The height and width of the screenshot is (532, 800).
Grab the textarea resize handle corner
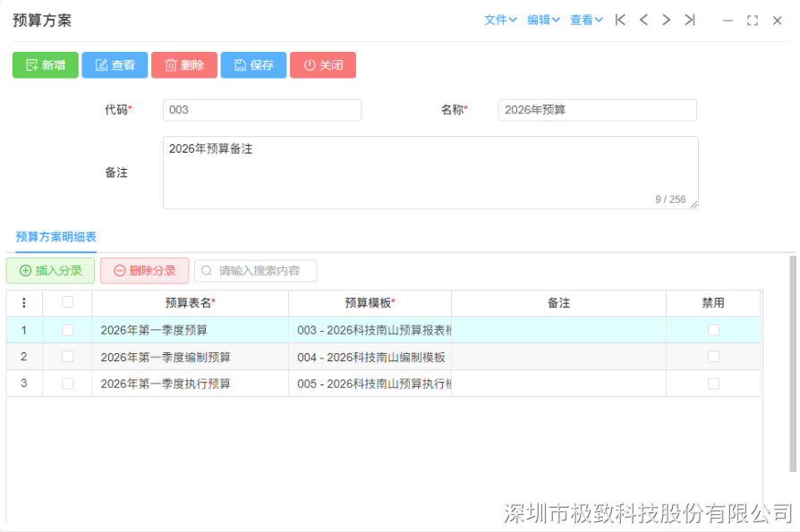click(694, 205)
